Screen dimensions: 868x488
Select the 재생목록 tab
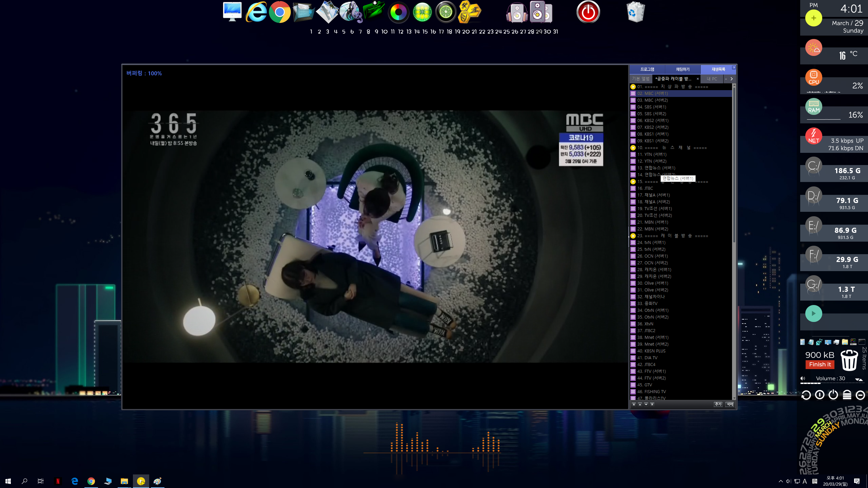pyautogui.click(x=718, y=69)
